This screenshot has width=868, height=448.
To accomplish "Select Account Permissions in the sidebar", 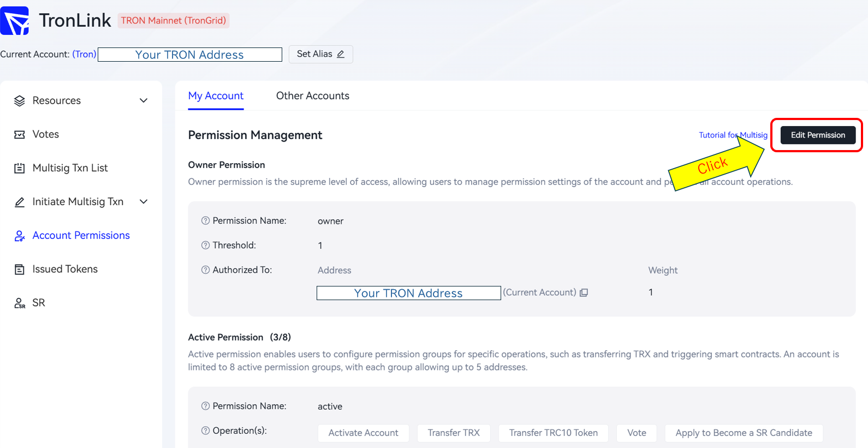I will coord(81,235).
